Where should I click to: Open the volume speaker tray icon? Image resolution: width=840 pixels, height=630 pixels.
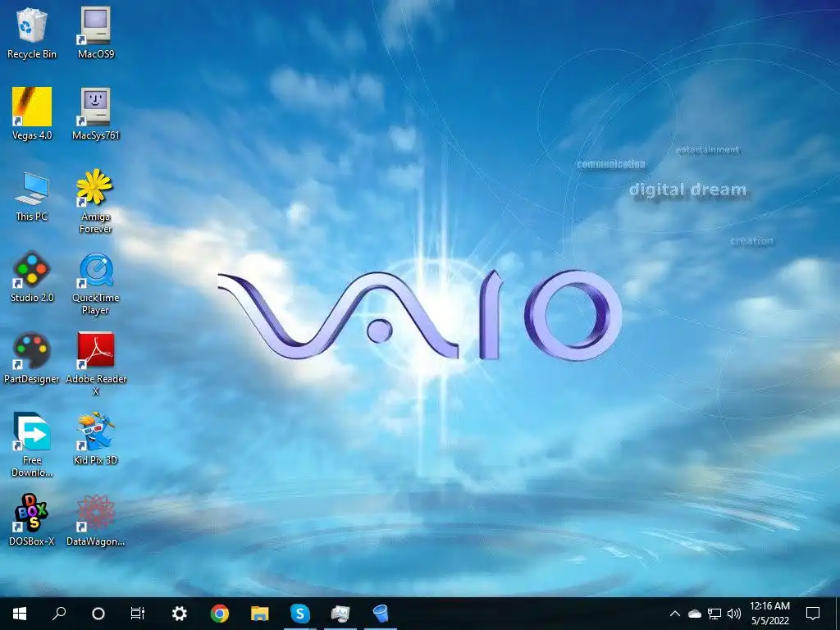click(x=734, y=614)
